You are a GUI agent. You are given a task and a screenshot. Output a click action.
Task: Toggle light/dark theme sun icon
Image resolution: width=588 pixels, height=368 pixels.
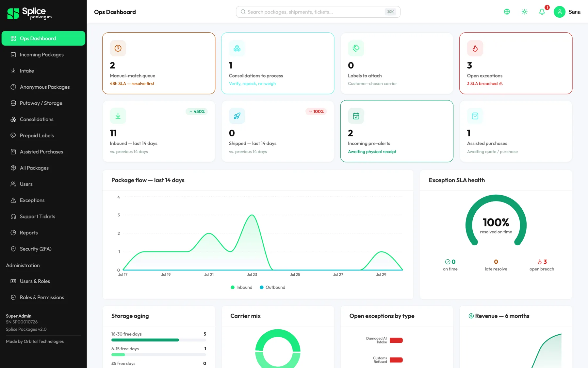pos(524,12)
